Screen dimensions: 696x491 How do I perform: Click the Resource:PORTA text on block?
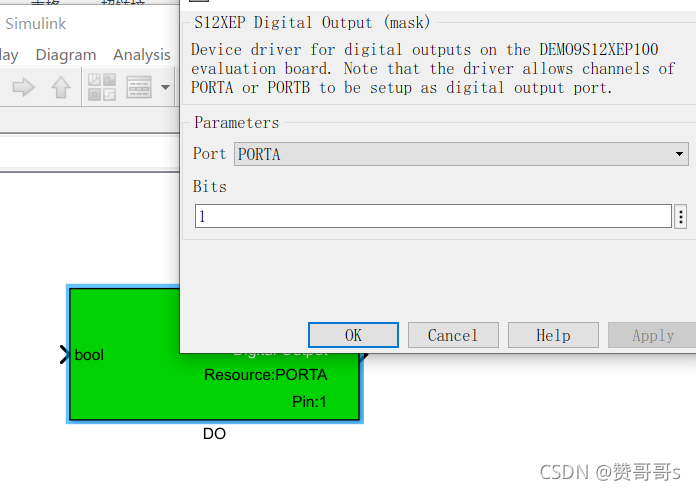coord(265,375)
